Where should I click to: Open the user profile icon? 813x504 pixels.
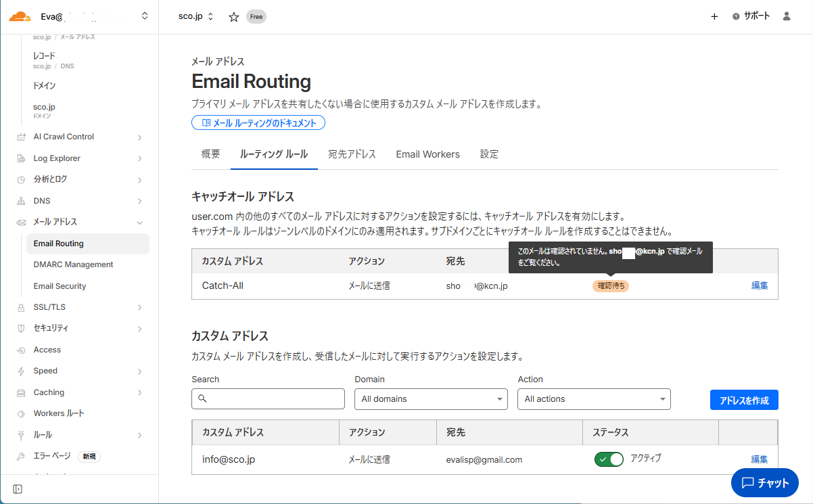point(786,16)
